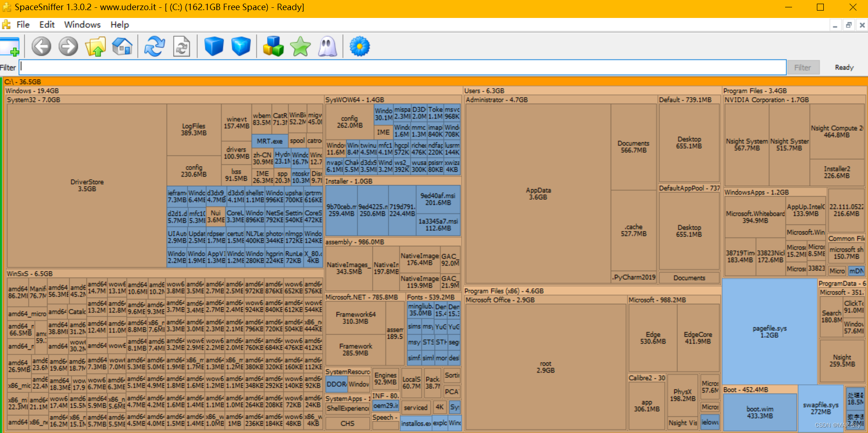Click the first blue cube detail icon
This screenshot has height=433, width=868.
click(x=214, y=46)
